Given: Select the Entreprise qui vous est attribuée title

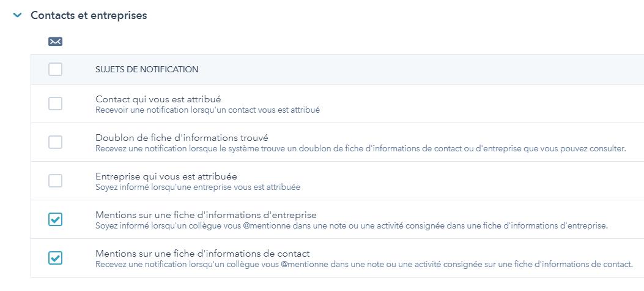Looking at the screenshot, I should (x=166, y=176).
